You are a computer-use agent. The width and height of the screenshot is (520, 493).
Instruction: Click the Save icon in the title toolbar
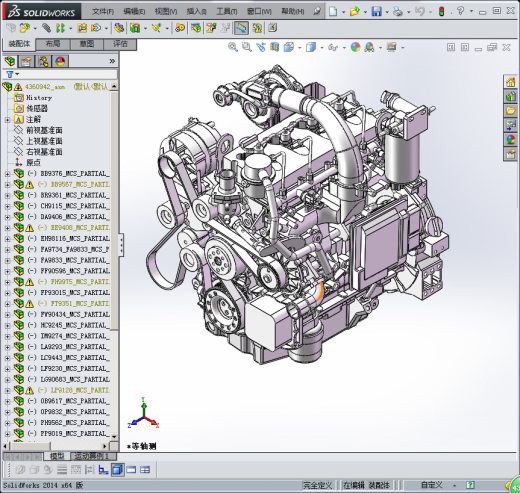(377, 12)
